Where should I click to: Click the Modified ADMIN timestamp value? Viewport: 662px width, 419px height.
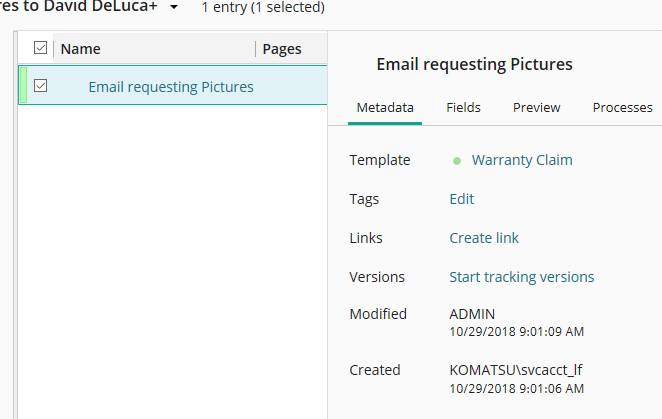click(517, 331)
